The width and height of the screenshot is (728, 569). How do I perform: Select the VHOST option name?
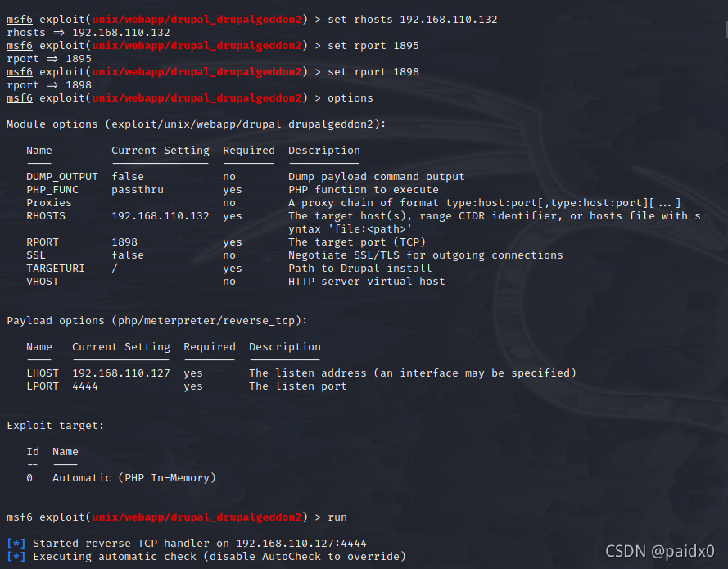click(x=43, y=282)
